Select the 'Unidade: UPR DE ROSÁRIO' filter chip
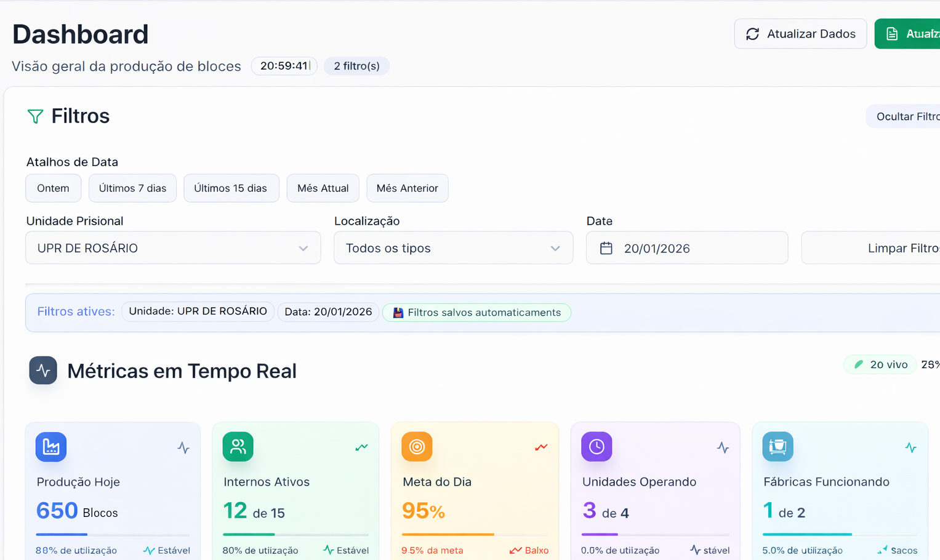Viewport: 940px width, 560px height. tap(198, 311)
